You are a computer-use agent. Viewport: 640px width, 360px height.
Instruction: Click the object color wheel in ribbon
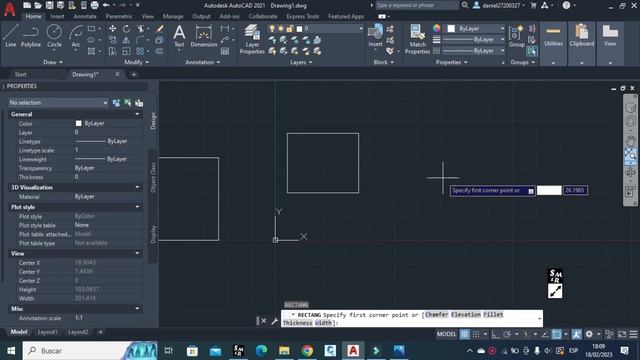pyautogui.click(x=436, y=28)
